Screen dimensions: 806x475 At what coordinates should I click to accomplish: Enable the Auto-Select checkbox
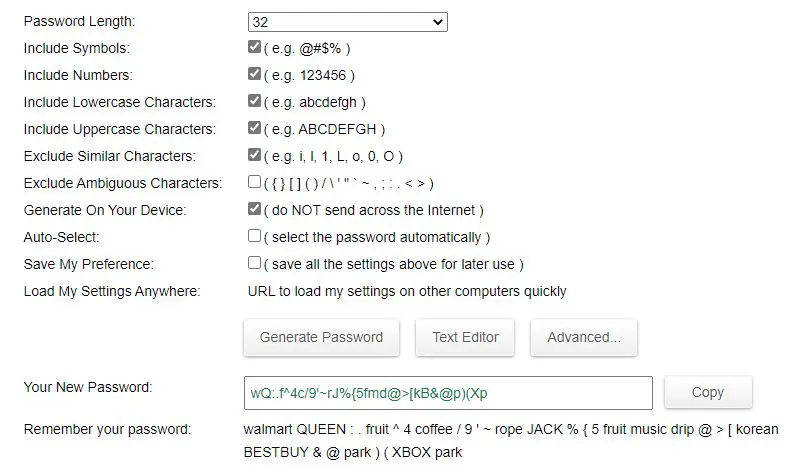(x=254, y=235)
